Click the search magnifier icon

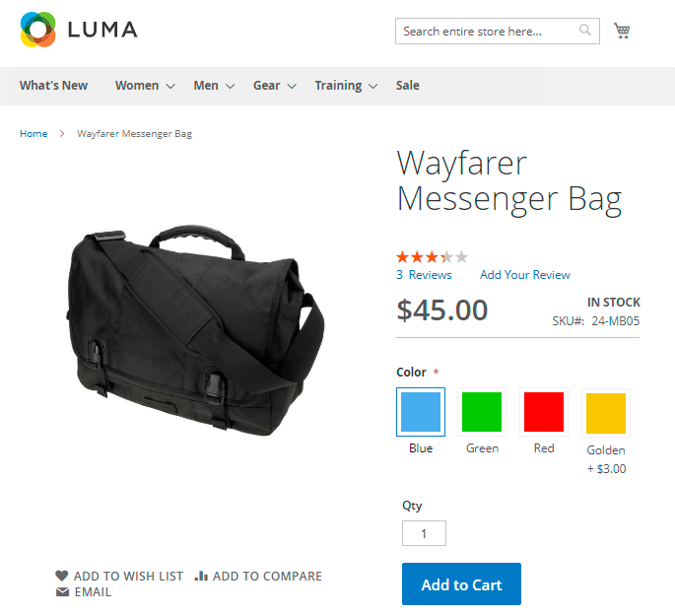click(x=584, y=30)
